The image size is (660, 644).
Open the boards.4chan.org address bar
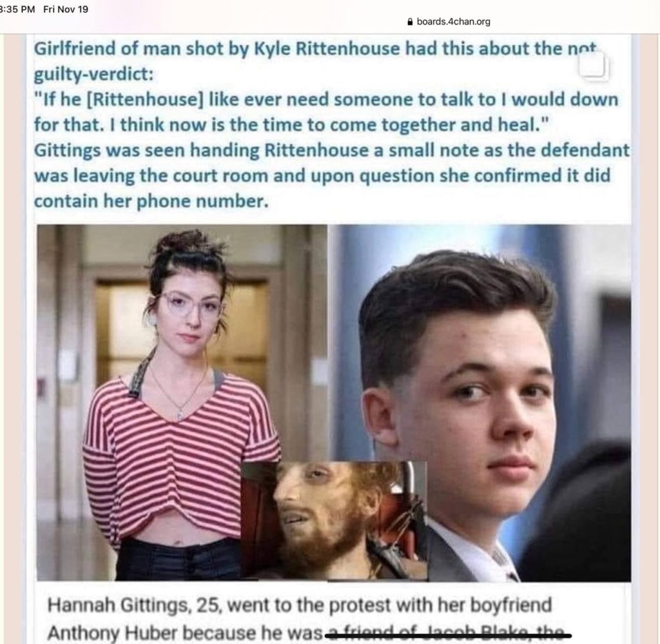coord(449,21)
